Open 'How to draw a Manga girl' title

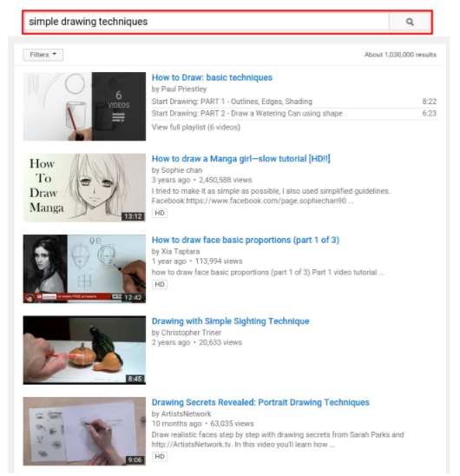point(241,159)
